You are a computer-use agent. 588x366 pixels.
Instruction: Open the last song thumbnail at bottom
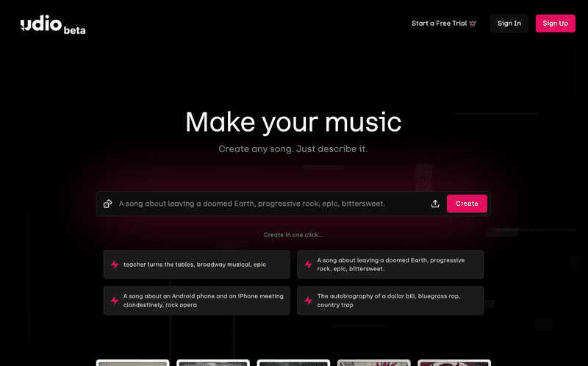(454, 362)
